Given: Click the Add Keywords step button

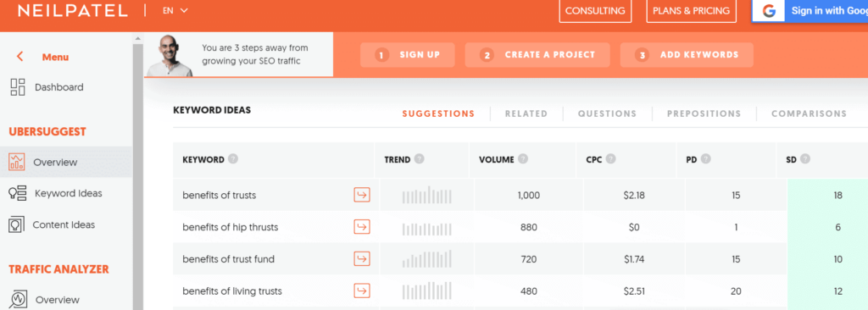Looking at the screenshot, I should coord(687,55).
